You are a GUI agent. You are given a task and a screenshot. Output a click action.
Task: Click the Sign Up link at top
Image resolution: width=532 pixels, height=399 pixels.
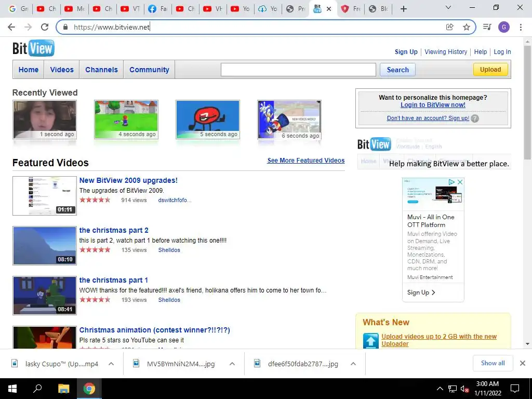[x=406, y=52]
